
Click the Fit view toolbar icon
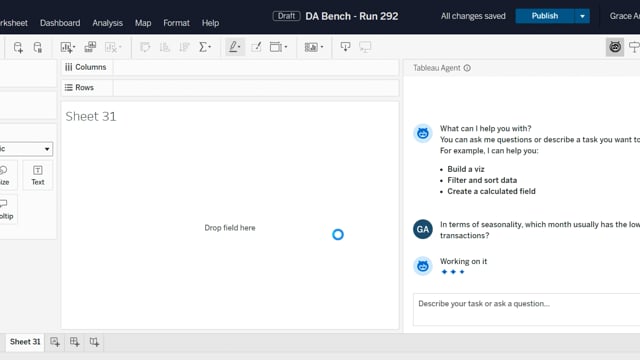point(276,47)
